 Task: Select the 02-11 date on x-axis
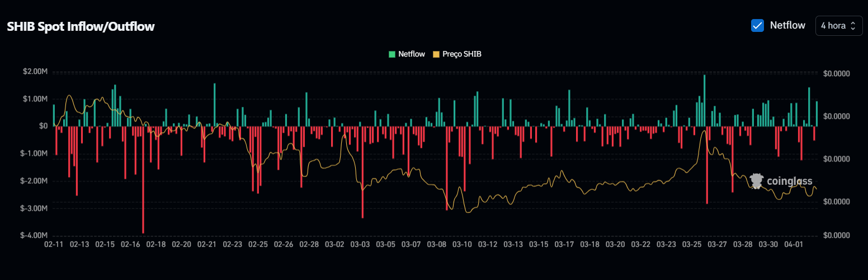[54, 245]
